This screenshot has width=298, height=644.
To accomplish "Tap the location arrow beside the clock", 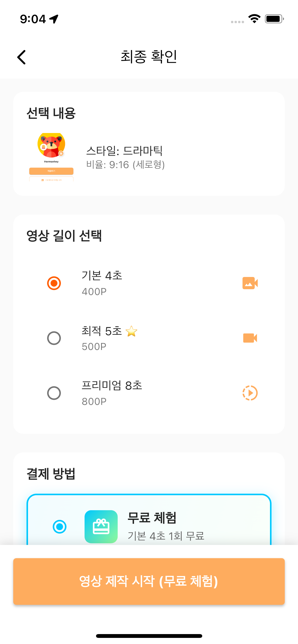I will click(x=54, y=19).
